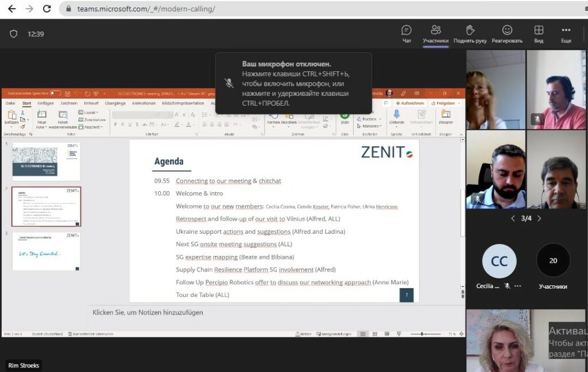Select the first slide thumbnail
The image size is (588, 372).
click(46, 161)
